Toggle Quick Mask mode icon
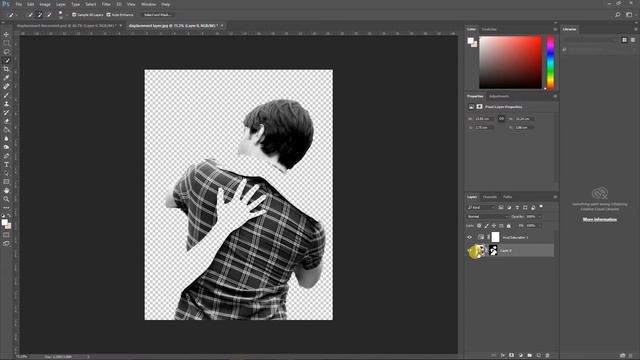Image resolution: width=640 pixels, height=360 pixels. (6, 235)
